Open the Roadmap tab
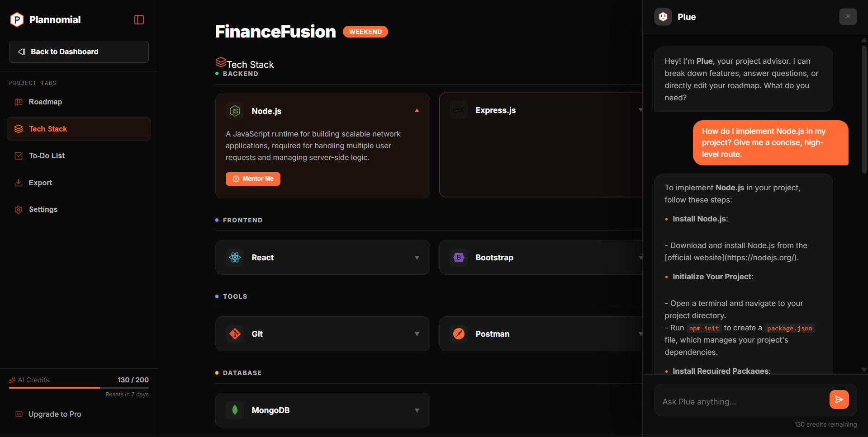Viewport: 868px width, 437px height. tap(45, 102)
